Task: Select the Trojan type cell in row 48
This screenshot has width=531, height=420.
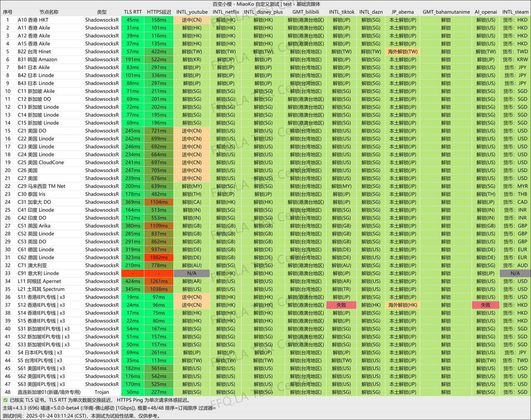Action: click(102, 392)
